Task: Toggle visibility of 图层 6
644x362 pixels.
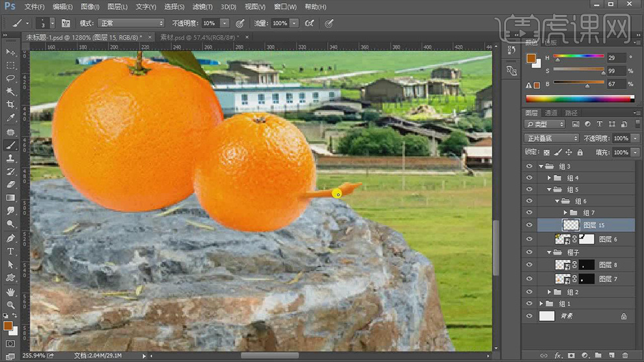Action: tap(529, 239)
